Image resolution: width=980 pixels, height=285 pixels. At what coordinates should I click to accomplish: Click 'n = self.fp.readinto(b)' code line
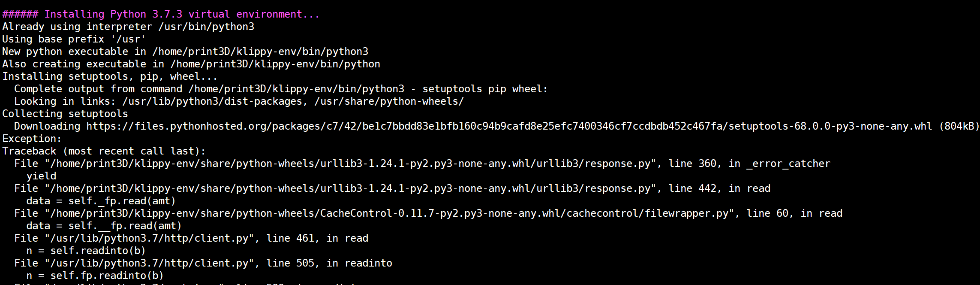(x=95, y=276)
